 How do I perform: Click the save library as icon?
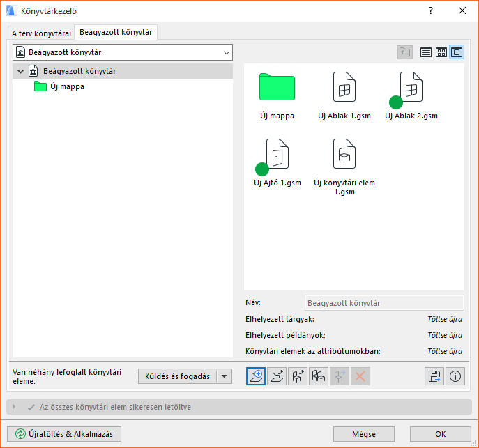pyautogui.click(x=434, y=376)
